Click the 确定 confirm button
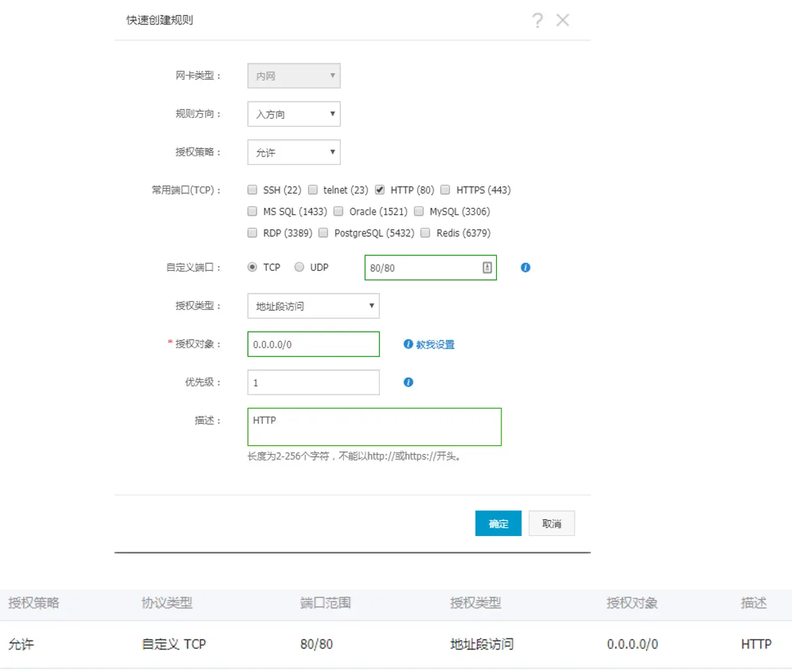 (498, 523)
